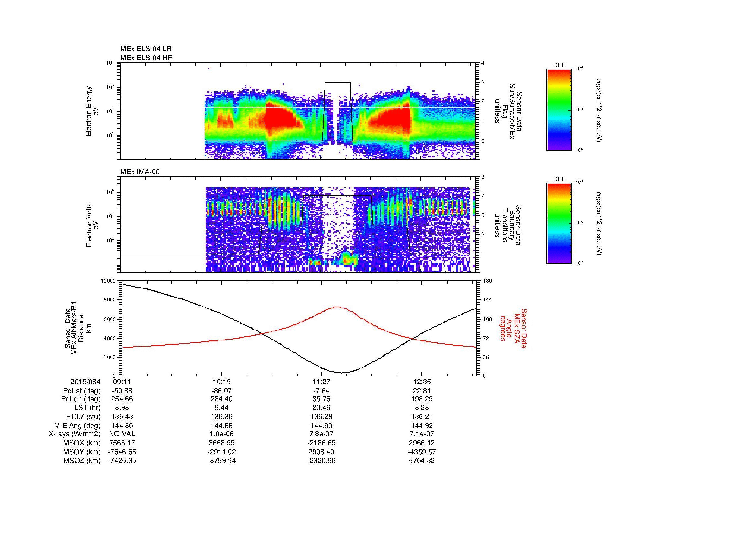Click the top DEF color bar
The width and height of the screenshot is (756, 534).
tap(559, 110)
